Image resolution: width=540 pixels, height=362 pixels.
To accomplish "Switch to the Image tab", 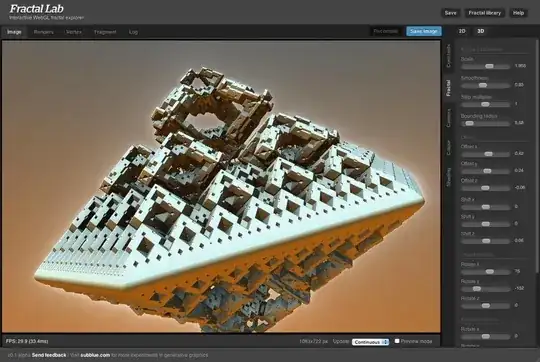I will click(x=14, y=32).
